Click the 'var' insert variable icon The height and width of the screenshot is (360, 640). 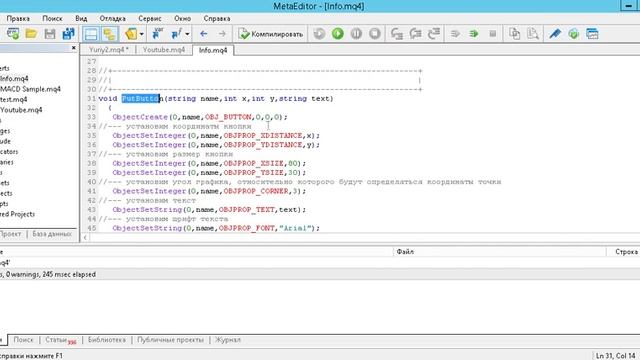157,33
